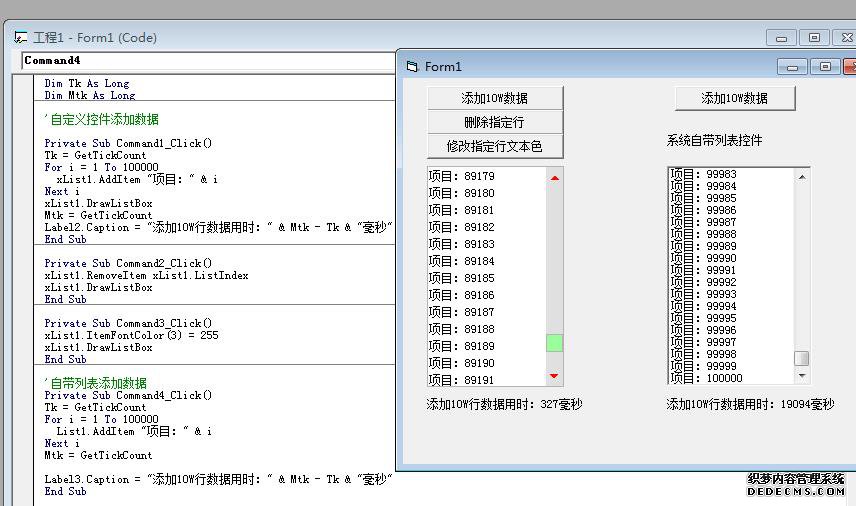Click system listbox scroll up arrow
Image resolution: width=856 pixels, height=506 pixels.
tap(801, 176)
